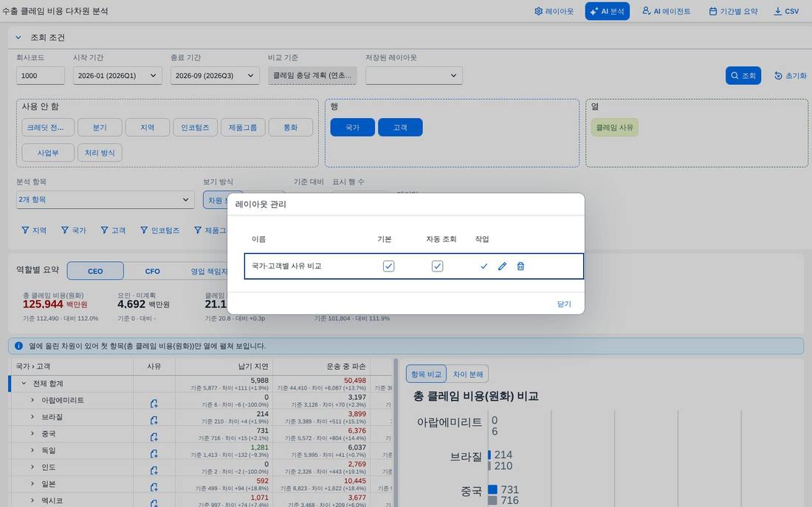812x507 pixels.
Task: Click the 조회 search button
Action: [743, 75]
